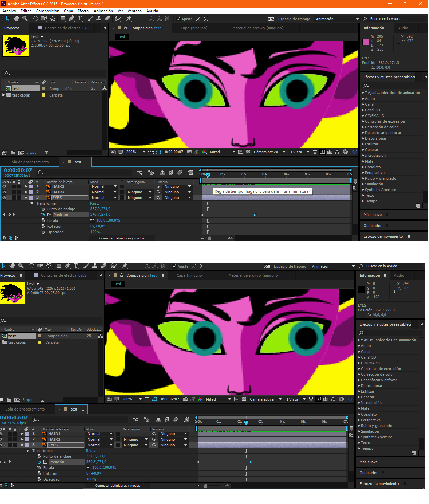Screen dimensions: 429x504
Task: Toggle Ajuste snapping checkbox in upper toolbar
Action: pos(178,19)
